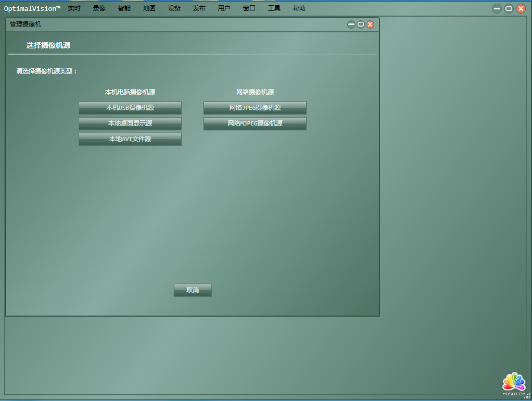The height and width of the screenshot is (401, 532).
Task: Close the 管理摄像机 dialog with red X
Action: tap(370, 24)
